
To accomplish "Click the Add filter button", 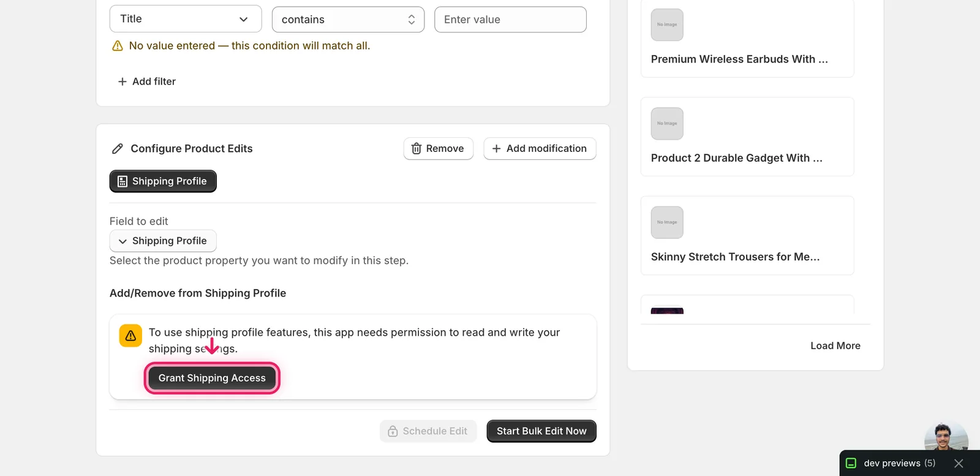I will point(146,81).
